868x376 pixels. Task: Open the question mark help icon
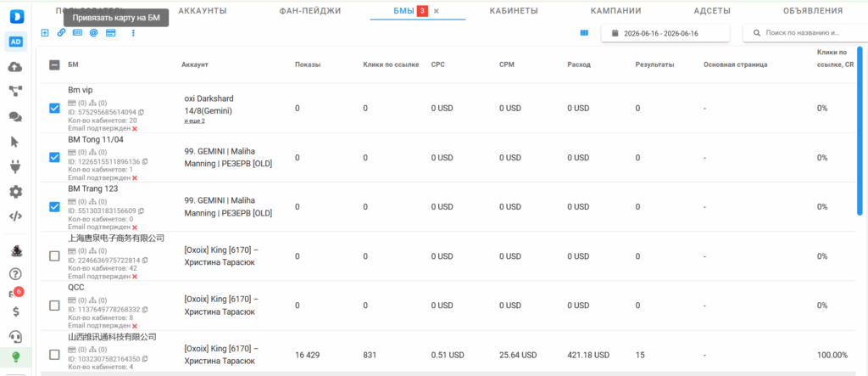click(16, 274)
